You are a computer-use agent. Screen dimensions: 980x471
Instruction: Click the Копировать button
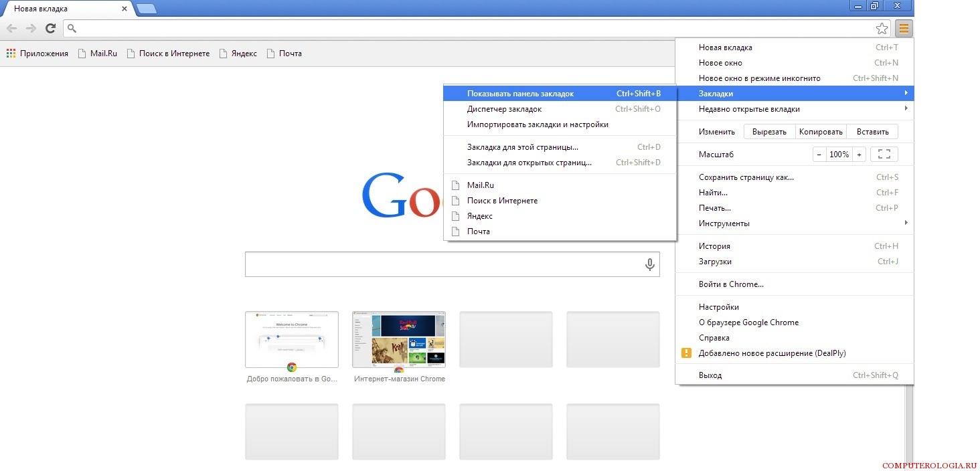click(821, 132)
